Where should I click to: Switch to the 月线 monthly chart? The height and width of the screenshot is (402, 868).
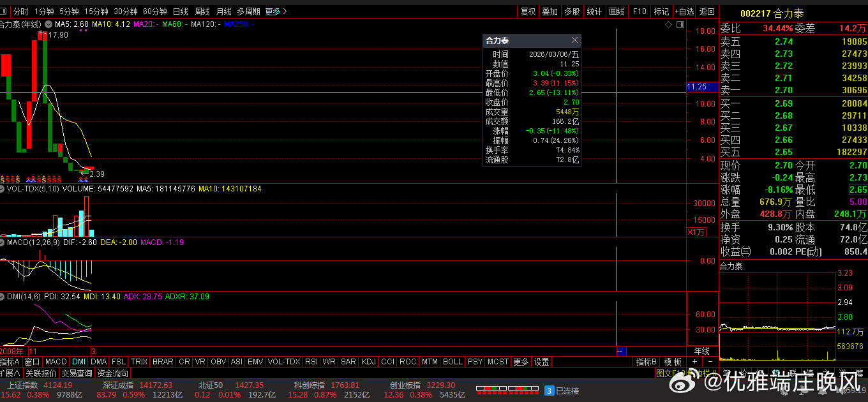click(x=223, y=11)
